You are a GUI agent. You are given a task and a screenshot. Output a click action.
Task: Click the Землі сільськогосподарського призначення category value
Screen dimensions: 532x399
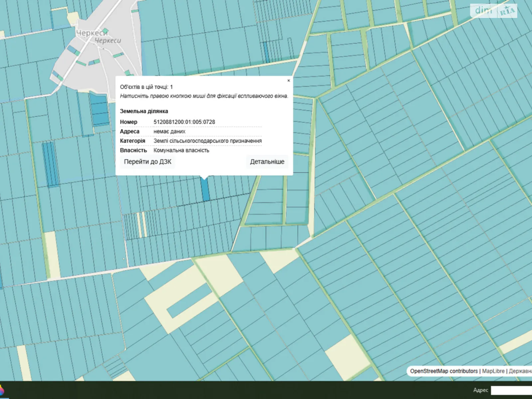pyautogui.click(x=207, y=141)
